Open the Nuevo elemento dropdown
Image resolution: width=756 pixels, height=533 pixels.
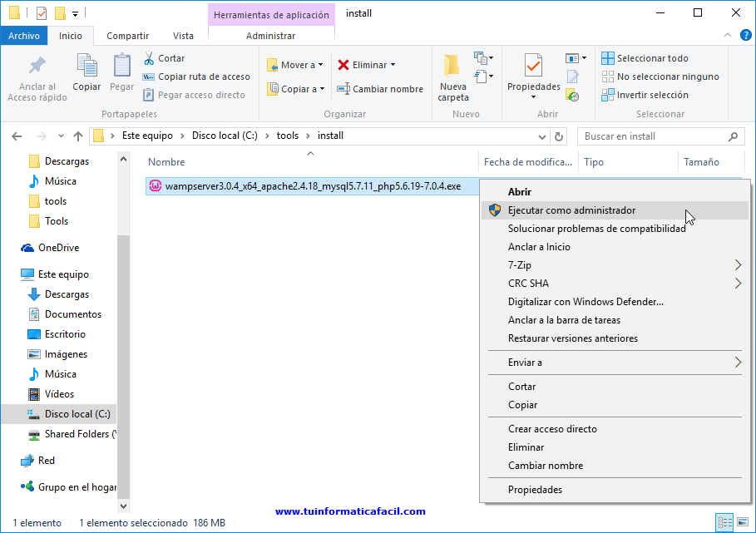(x=484, y=58)
